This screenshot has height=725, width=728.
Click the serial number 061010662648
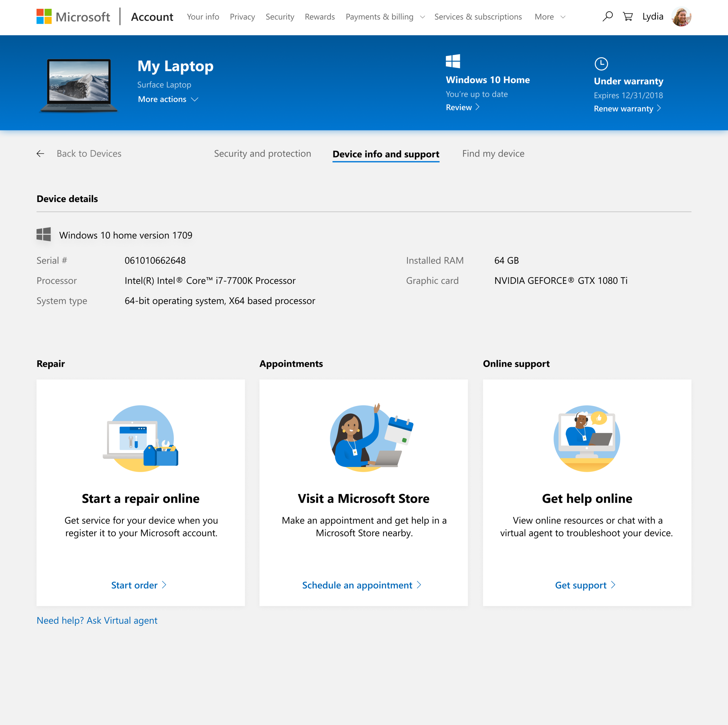coord(155,260)
